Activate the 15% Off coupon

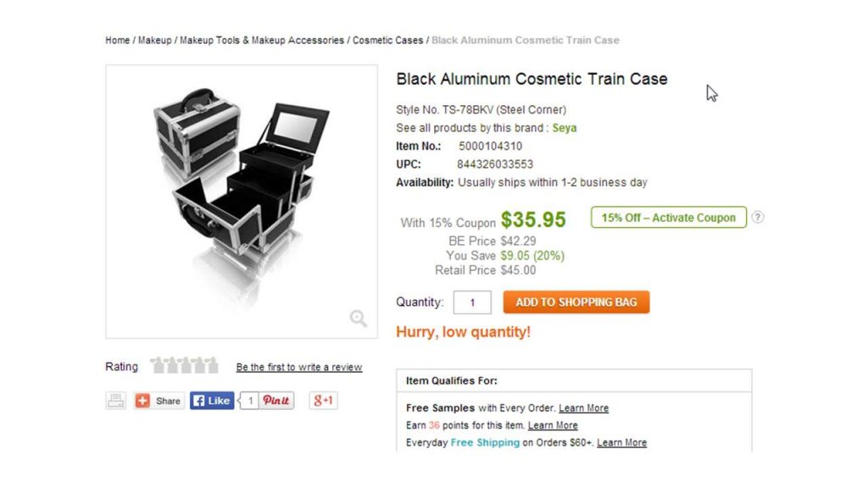pos(669,218)
